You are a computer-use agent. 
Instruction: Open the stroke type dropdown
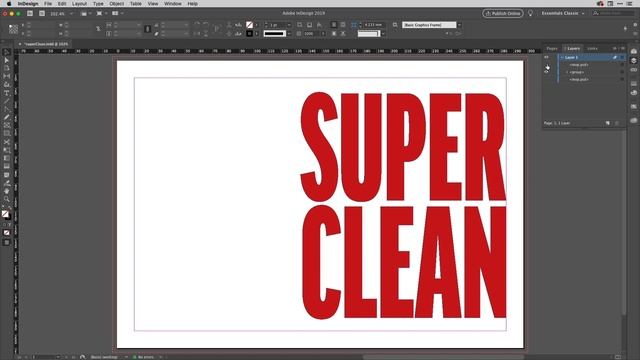pos(289,33)
